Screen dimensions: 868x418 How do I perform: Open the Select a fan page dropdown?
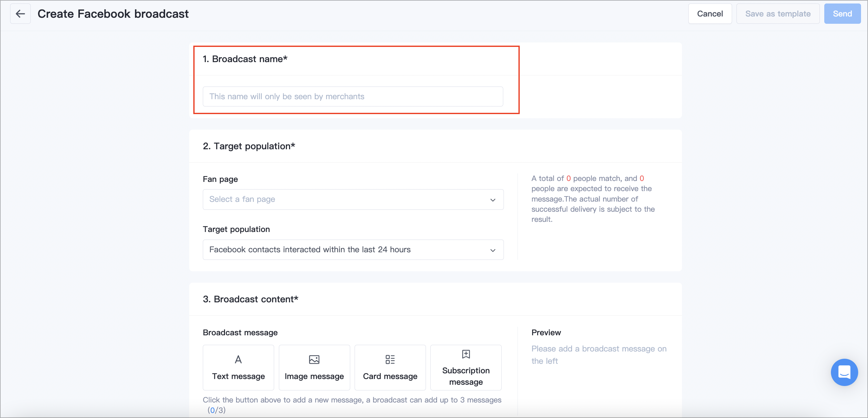[353, 199]
